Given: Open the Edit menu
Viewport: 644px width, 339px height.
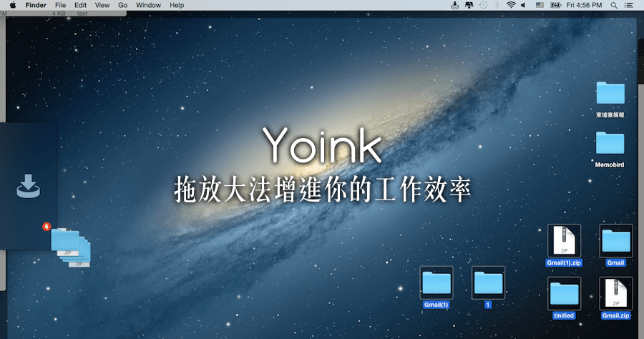Looking at the screenshot, I should 80,5.
